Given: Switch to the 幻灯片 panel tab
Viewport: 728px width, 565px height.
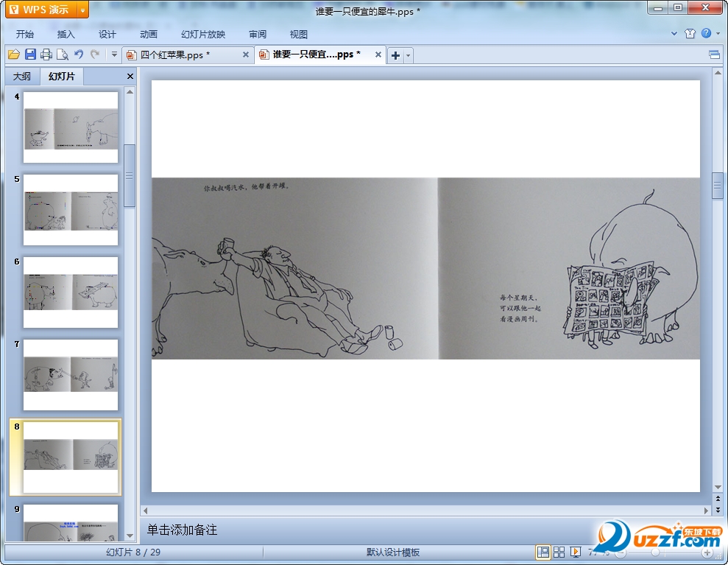Looking at the screenshot, I should 61,76.
